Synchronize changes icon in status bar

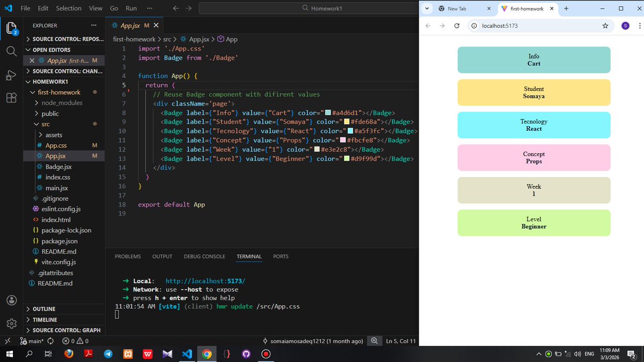pyautogui.click(x=51, y=341)
